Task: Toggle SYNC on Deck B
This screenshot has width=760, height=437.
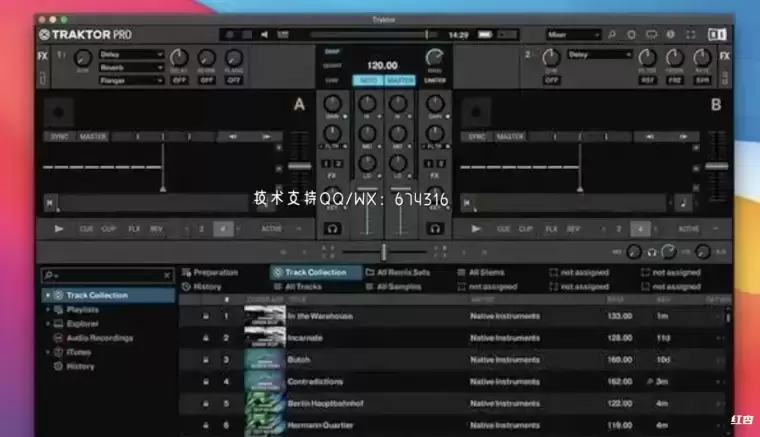Action: [x=477, y=137]
